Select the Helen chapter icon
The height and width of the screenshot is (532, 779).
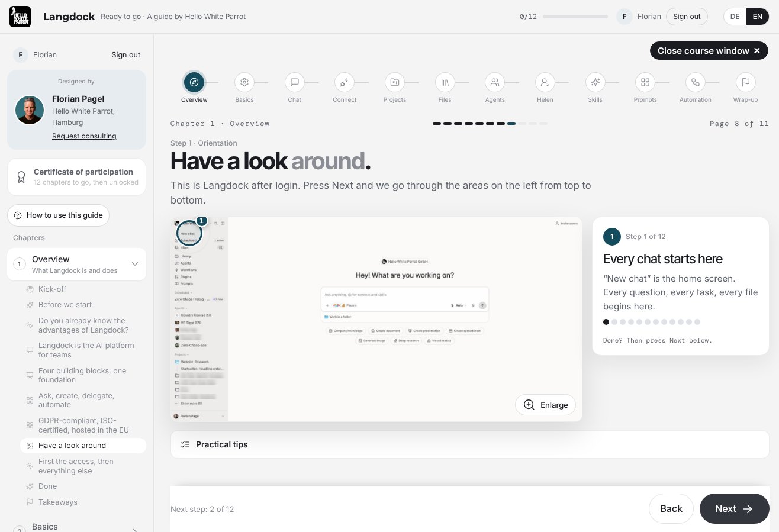545,82
